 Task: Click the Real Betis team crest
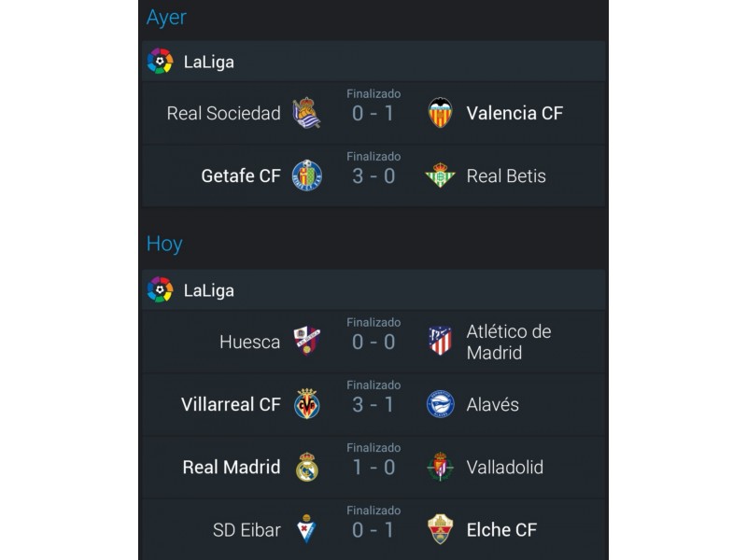pos(440,175)
